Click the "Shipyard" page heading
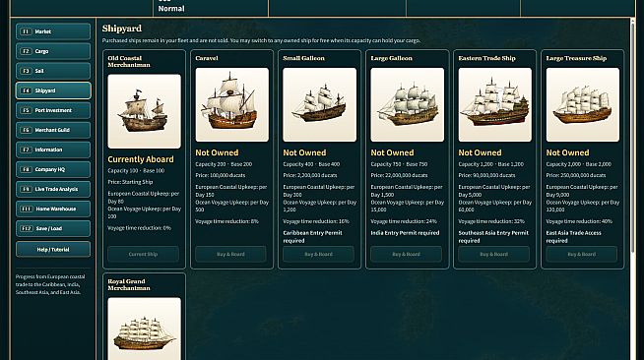 click(122, 29)
